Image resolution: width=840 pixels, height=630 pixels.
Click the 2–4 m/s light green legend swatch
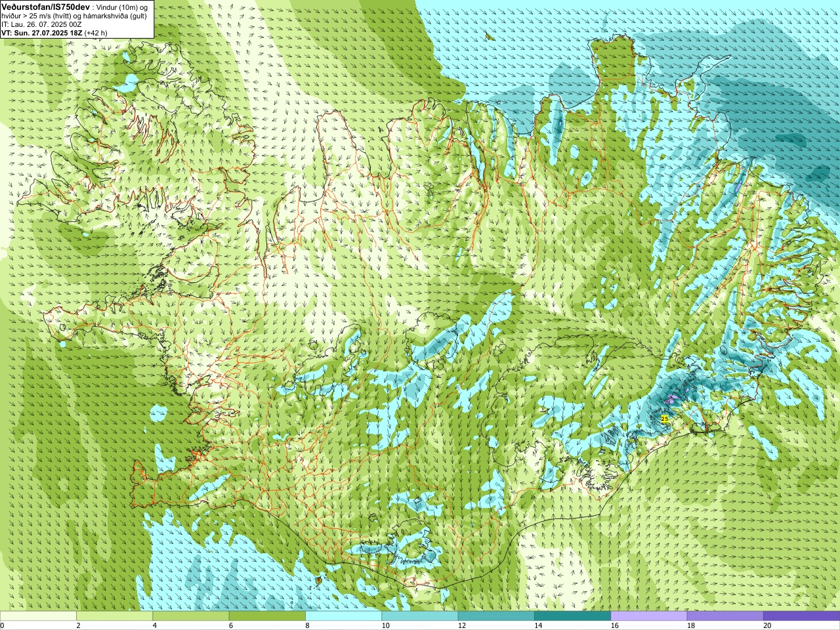[x=114, y=616]
